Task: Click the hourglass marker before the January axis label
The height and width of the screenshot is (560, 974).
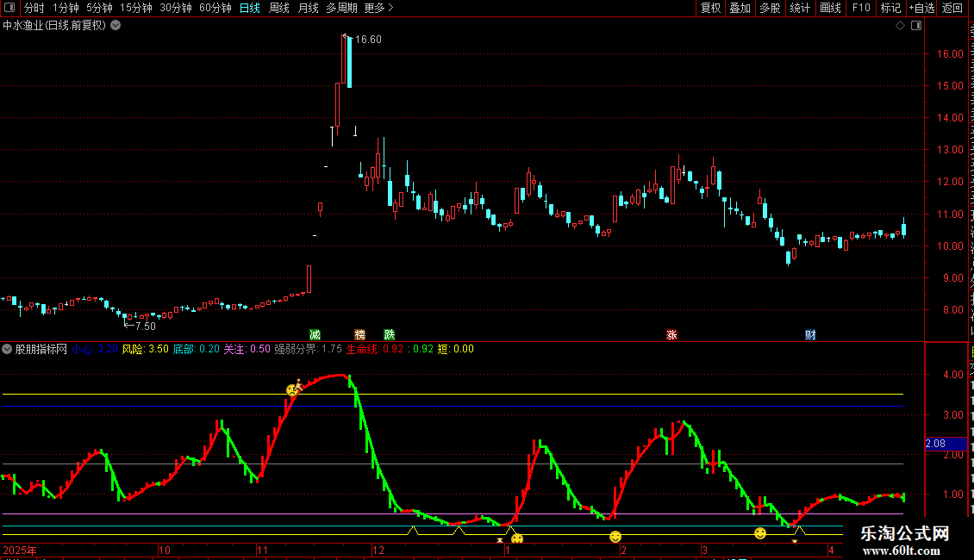Action: (500, 541)
